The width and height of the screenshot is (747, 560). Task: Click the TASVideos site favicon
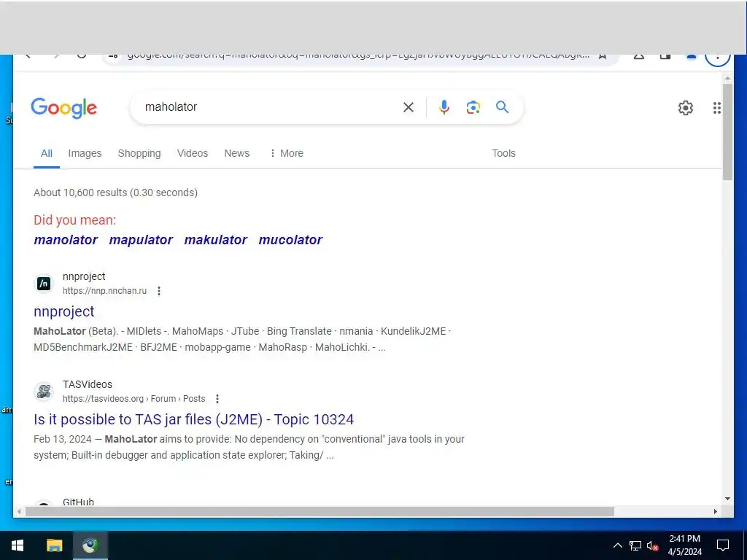(44, 392)
